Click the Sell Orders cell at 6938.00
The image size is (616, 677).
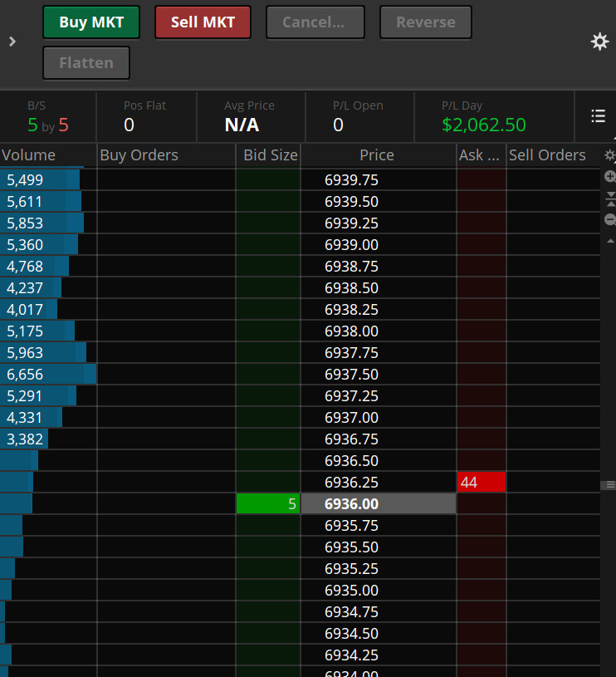click(554, 331)
